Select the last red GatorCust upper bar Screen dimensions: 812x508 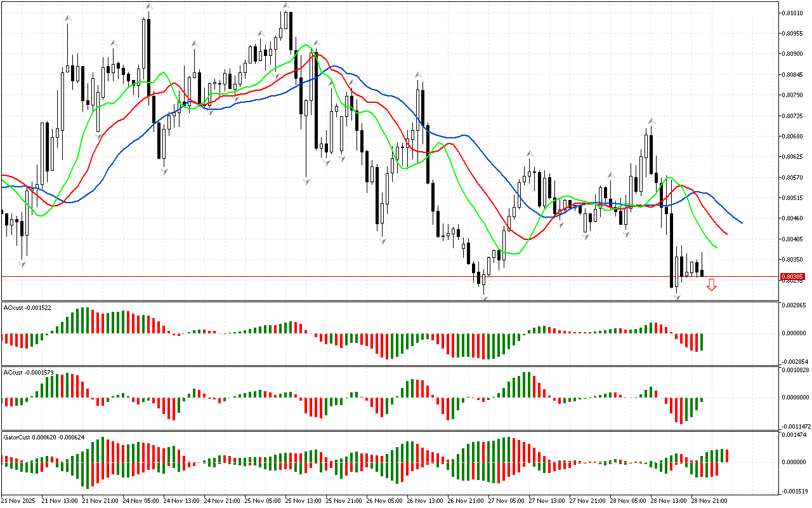tap(727, 455)
